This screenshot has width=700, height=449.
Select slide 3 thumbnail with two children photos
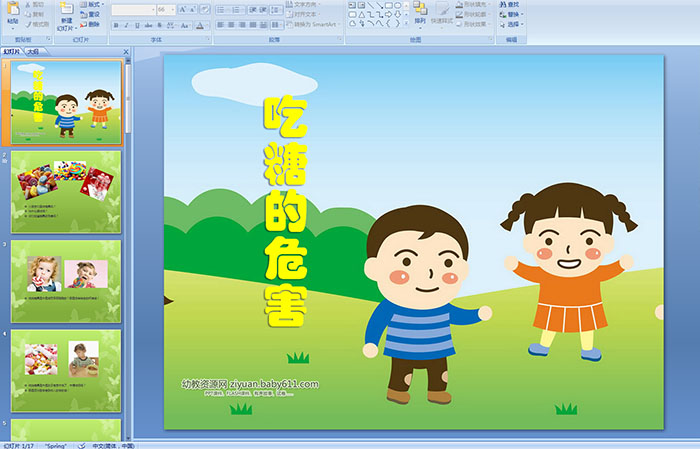pos(66,281)
